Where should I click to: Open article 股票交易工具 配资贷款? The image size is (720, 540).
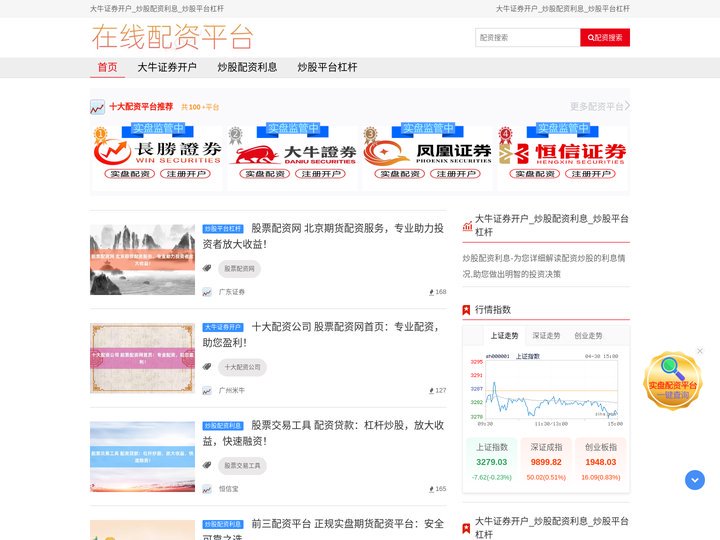coord(323,433)
